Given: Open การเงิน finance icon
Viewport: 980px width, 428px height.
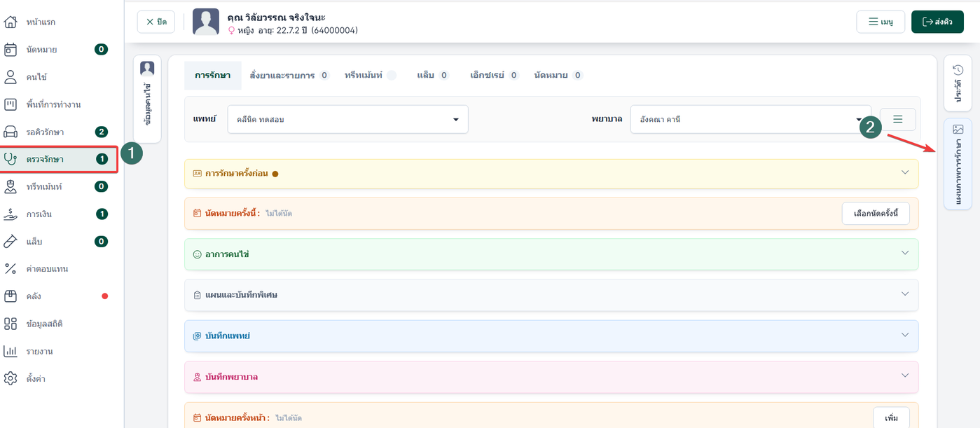Looking at the screenshot, I should click(x=11, y=214).
